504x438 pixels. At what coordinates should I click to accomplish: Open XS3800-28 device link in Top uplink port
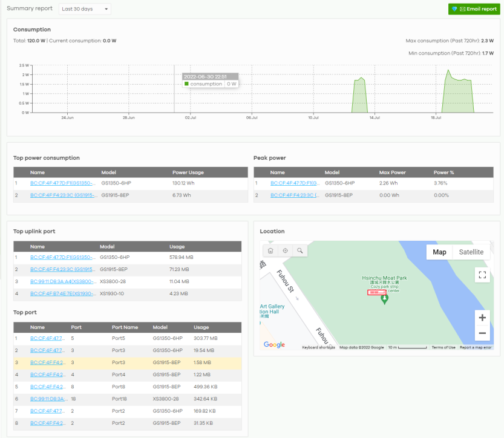[x=63, y=281]
